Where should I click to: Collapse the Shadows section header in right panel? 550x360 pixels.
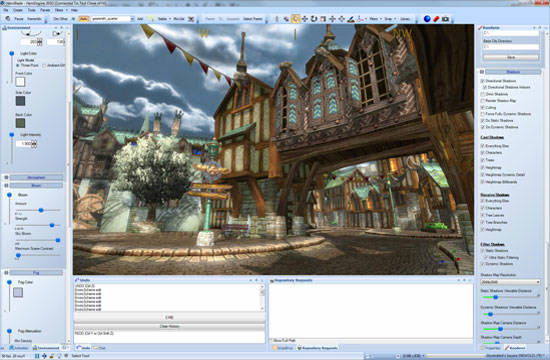pos(513,72)
